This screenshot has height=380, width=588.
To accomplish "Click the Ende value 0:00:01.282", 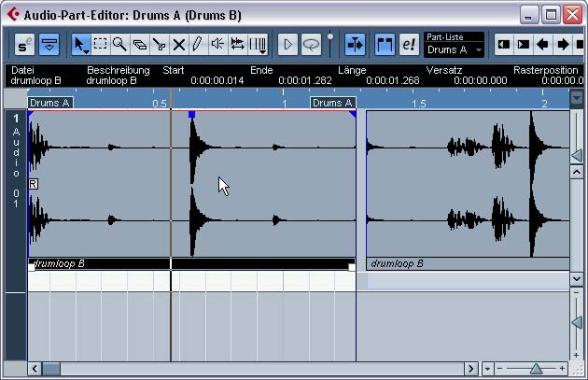I will point(305,80).
